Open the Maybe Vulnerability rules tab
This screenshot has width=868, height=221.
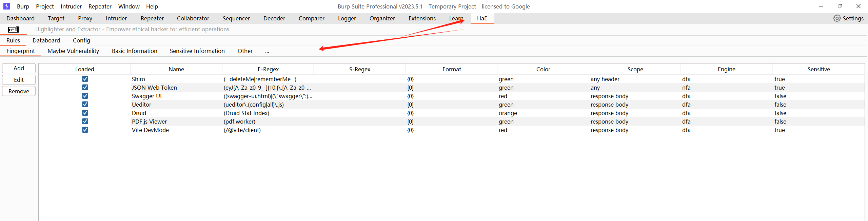(x=73, y=51)
